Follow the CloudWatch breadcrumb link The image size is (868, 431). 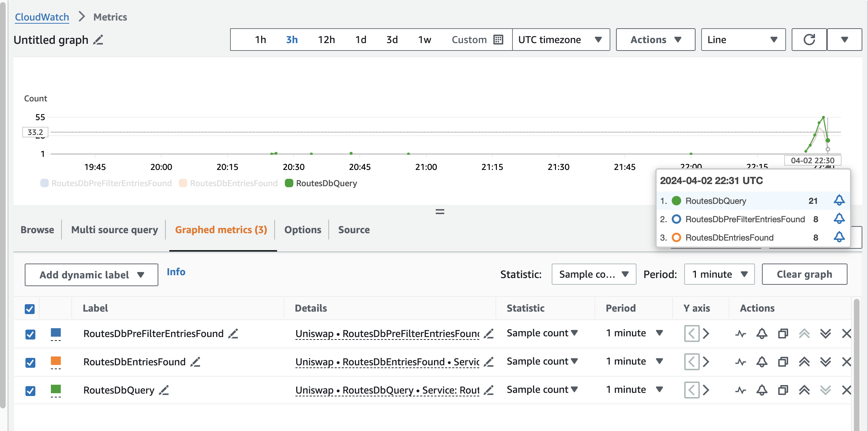tap(42, 17)
